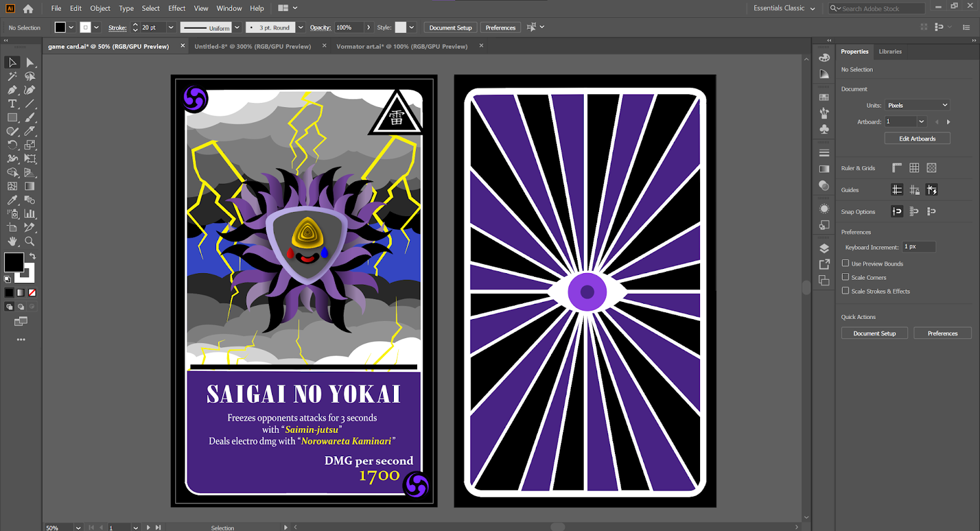Viewport: 980px width, 531px height.
Task: Click Edit Artboards button
Action: coord(917,138)
